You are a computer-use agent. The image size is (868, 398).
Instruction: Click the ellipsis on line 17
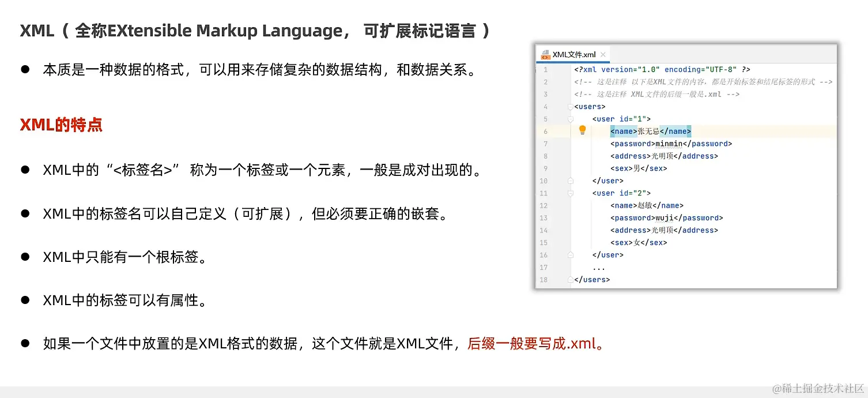point(599,268)
